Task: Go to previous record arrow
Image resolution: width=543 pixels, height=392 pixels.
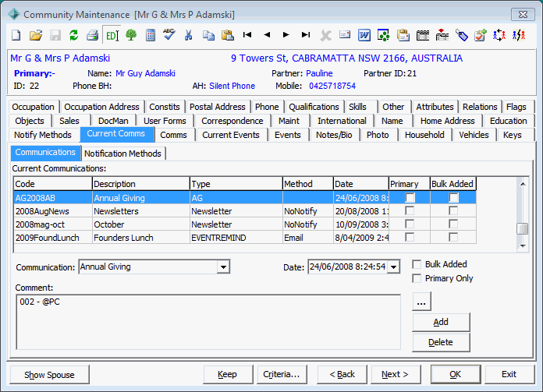Action: pyautogui.click(x=267, y=34)
